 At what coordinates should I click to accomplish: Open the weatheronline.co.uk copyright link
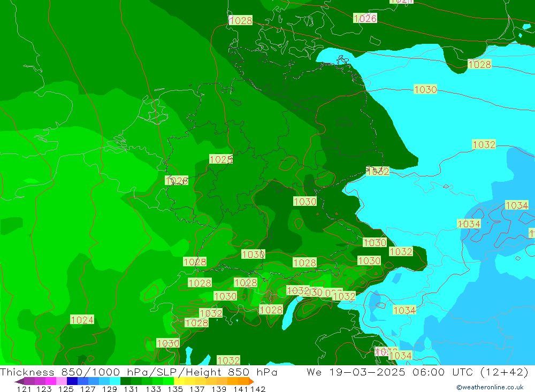point(490,387)
